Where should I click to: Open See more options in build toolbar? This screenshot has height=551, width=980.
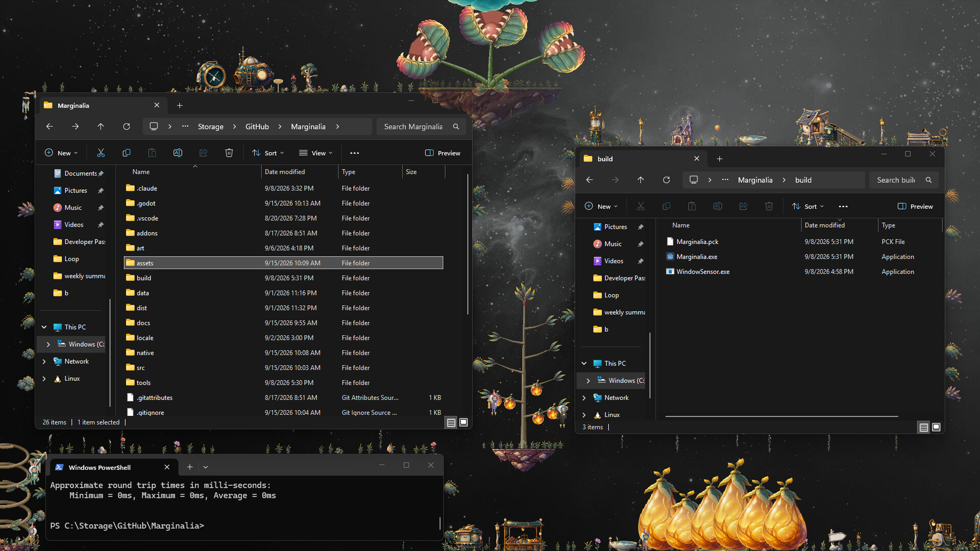click(843, 207)
